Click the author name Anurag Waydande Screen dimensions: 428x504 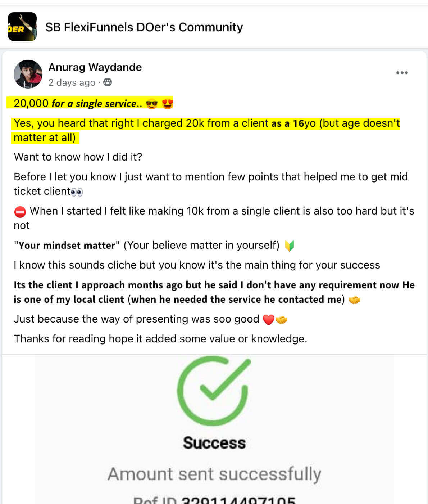coord(95,67)
